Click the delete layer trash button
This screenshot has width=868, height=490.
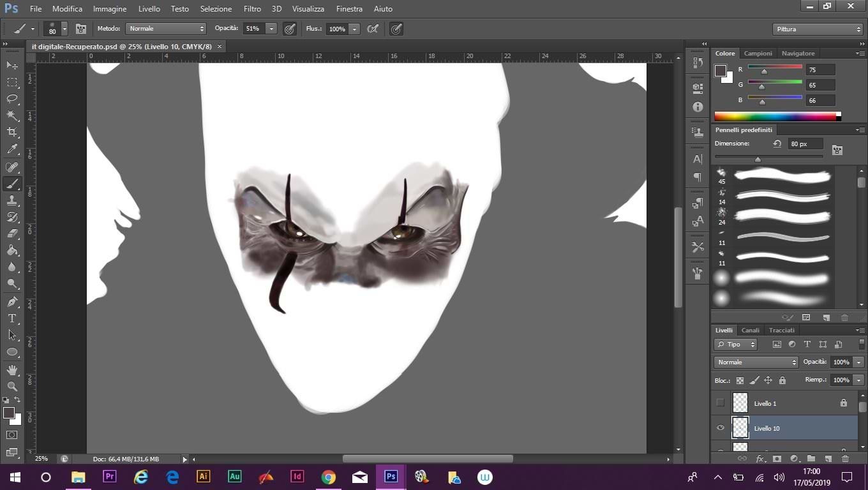click(x=845, y=459)
